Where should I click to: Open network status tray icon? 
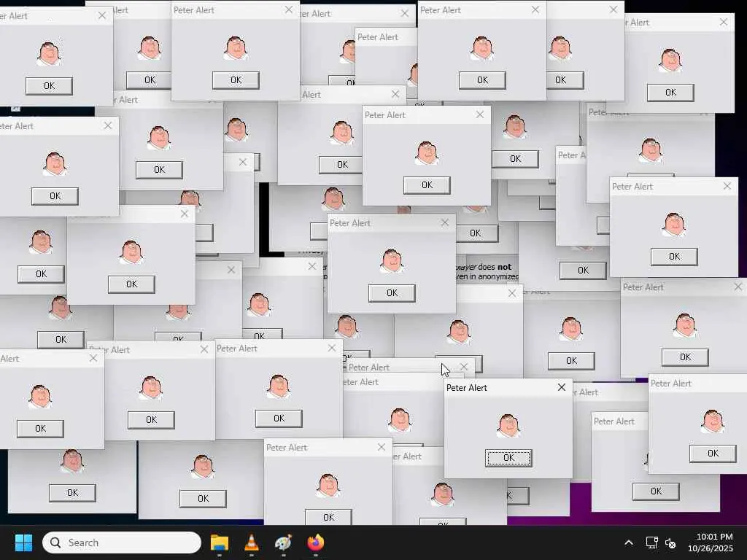tap(651, 542)
